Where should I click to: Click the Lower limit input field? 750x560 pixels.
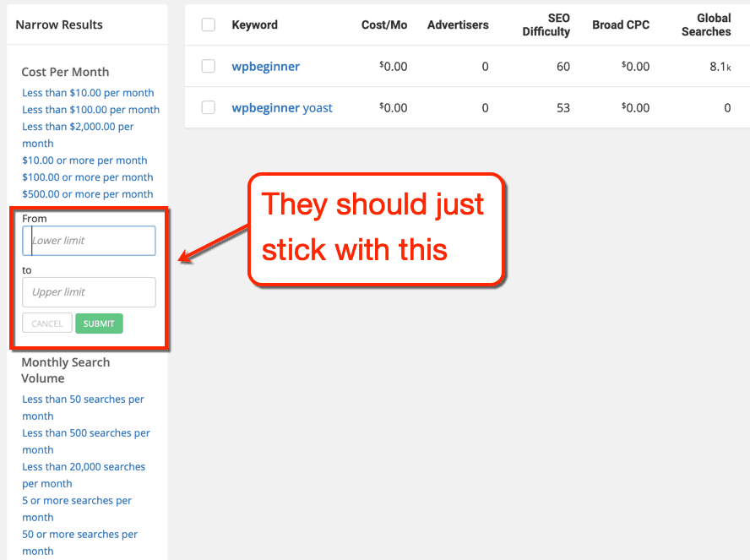pos(89,240)
